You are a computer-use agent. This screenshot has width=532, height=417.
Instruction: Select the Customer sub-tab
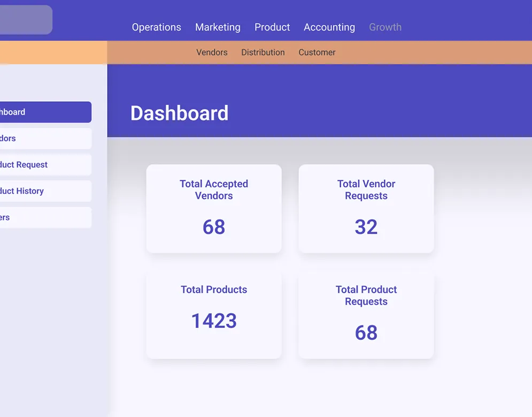coord(317,52)
